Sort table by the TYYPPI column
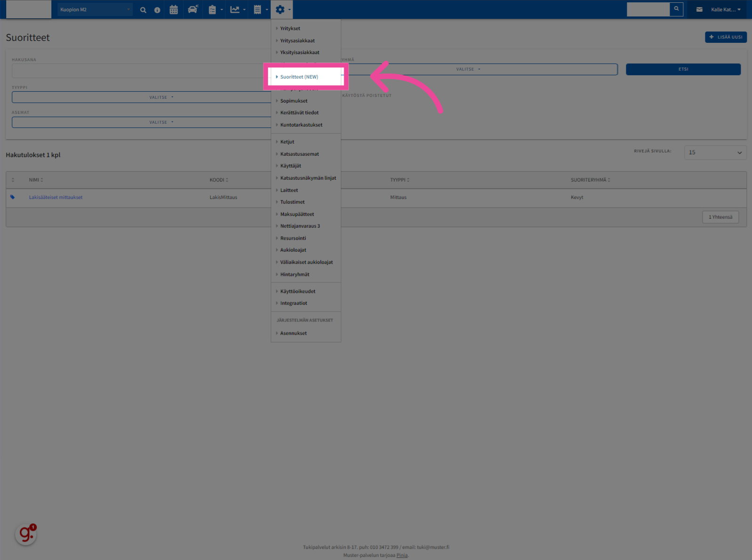 coord(400,180)
